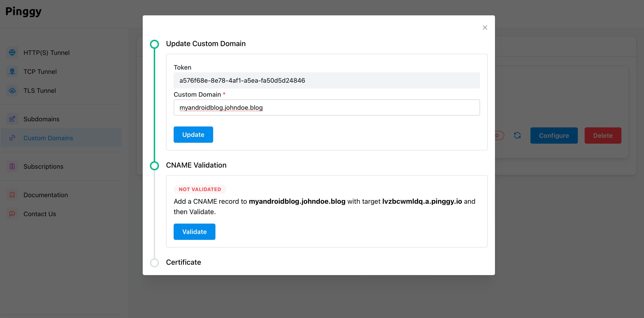The image size is (644, 318).
Task: Click the Certificate step heading
Action: (183, 262)
